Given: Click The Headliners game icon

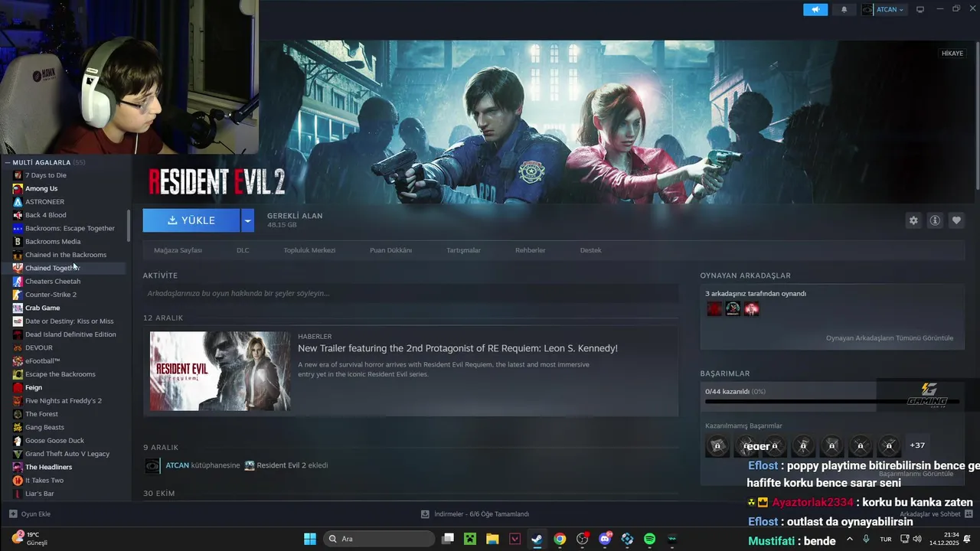Looking at the screenshot, I should coord(18,467).
